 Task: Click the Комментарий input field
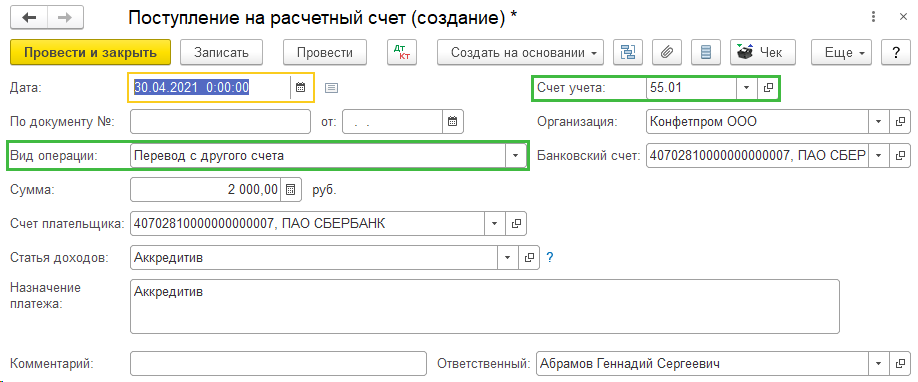(x=279, y=363)
